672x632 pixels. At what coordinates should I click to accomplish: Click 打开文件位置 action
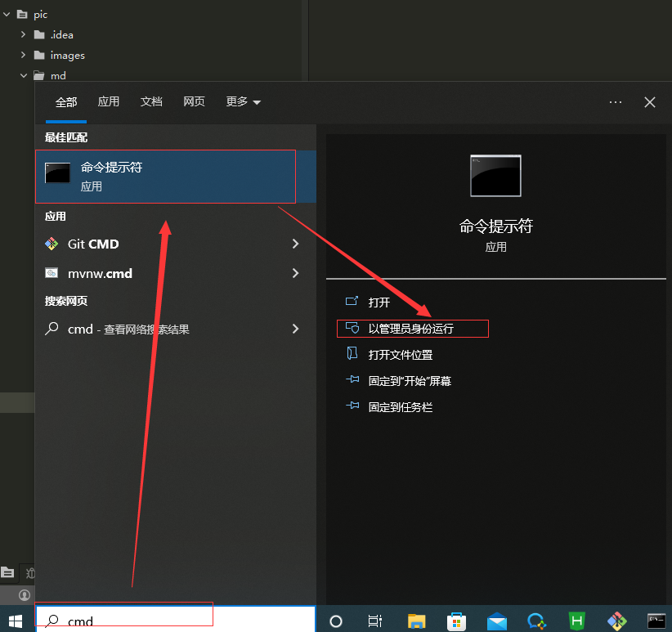click(400, 355)
